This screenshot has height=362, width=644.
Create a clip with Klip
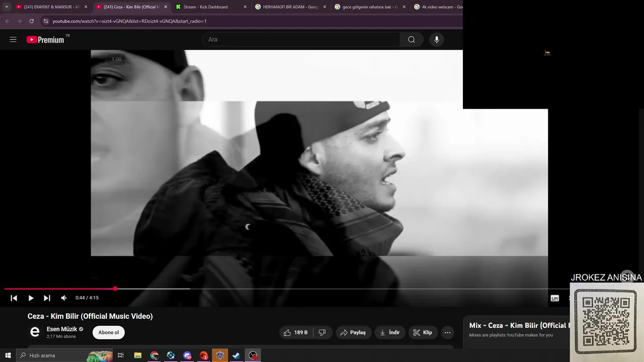click(423, 332)
